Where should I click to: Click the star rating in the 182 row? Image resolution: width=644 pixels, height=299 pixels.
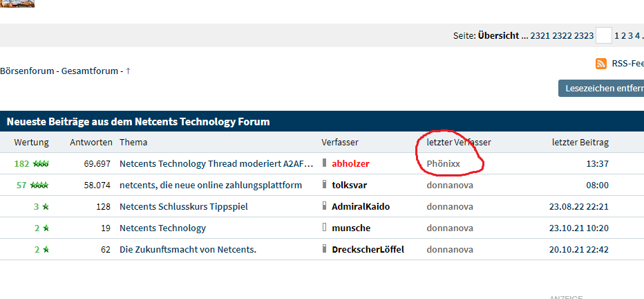41,164
